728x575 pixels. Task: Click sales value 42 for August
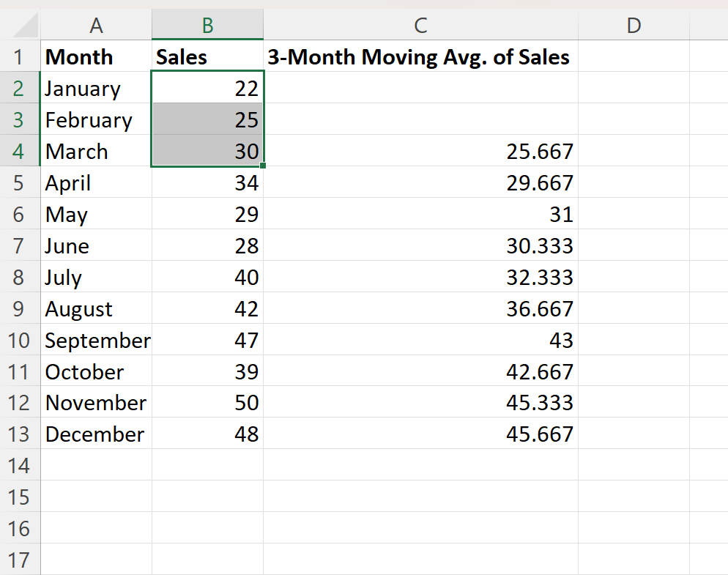[207, 309]
